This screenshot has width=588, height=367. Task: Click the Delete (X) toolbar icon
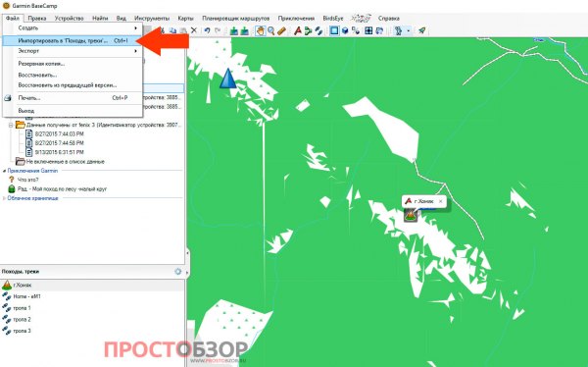click(x=194, y=30)
